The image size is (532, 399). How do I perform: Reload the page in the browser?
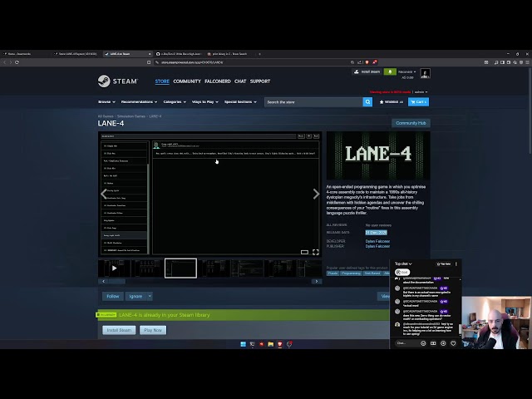click(x=17, y=62)
